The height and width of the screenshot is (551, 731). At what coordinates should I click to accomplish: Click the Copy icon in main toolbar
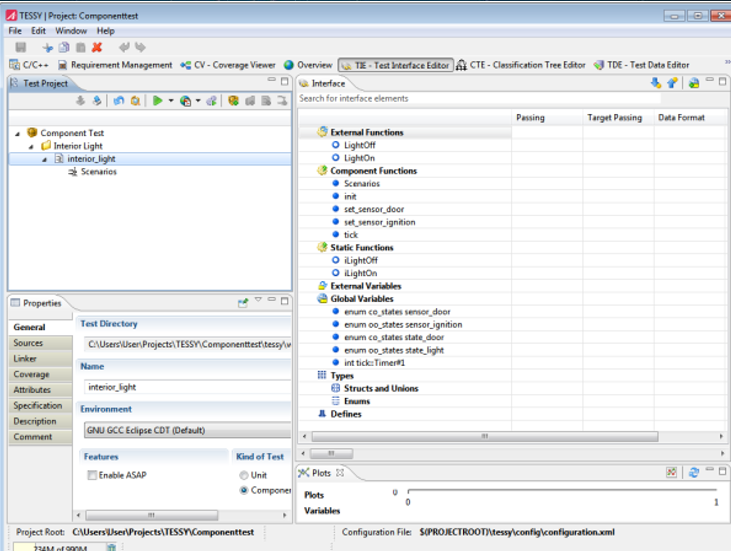64,47
